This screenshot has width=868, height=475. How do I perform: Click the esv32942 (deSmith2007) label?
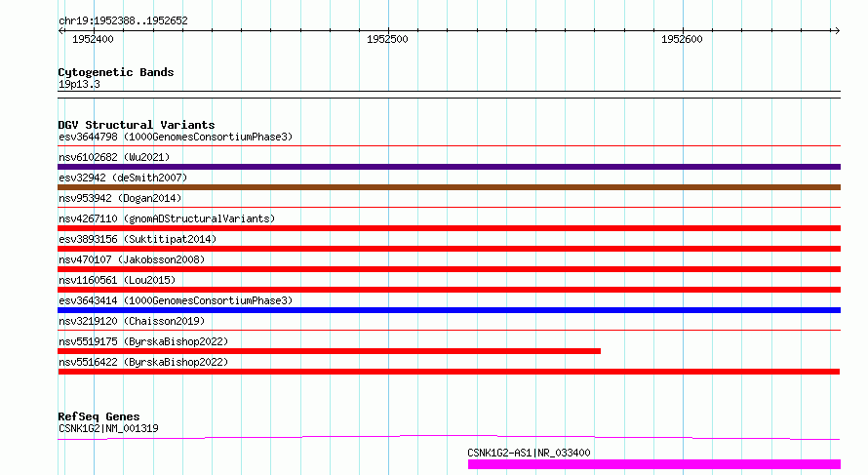pos(123,178)
